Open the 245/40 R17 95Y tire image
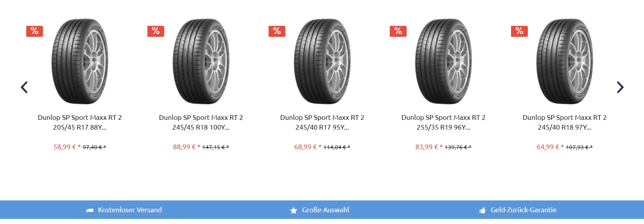The image size is (644, 224). point(322,61)
